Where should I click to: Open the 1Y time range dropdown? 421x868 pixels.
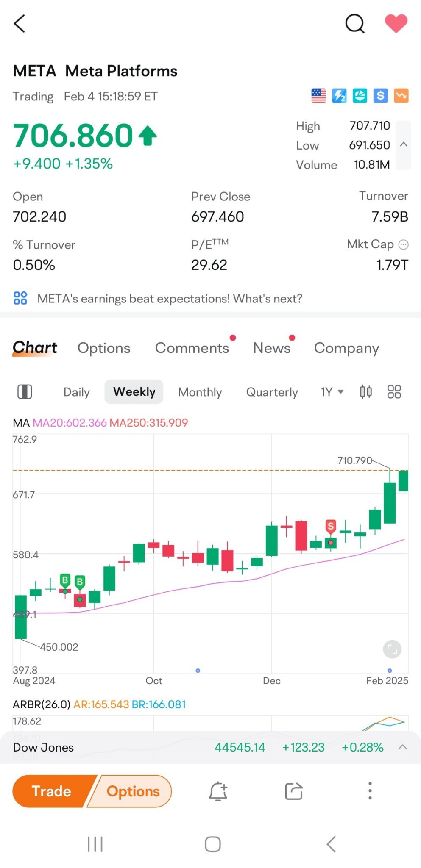tap(332, 392)
